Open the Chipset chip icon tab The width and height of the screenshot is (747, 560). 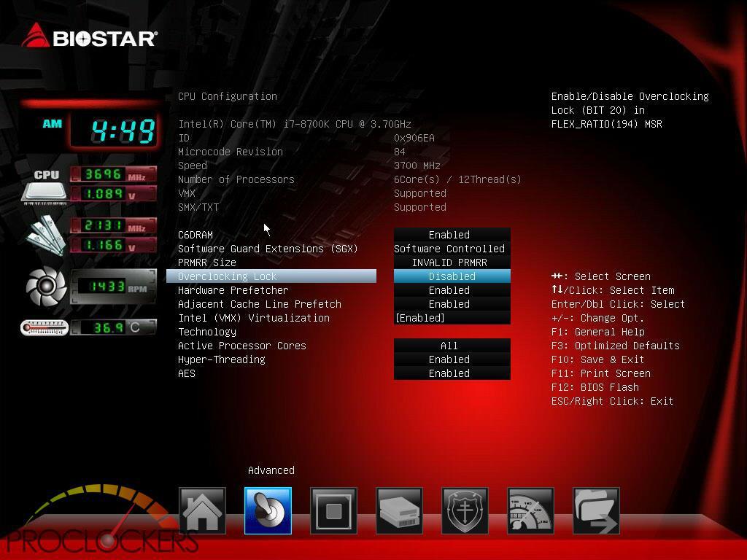tap(333, 510)
